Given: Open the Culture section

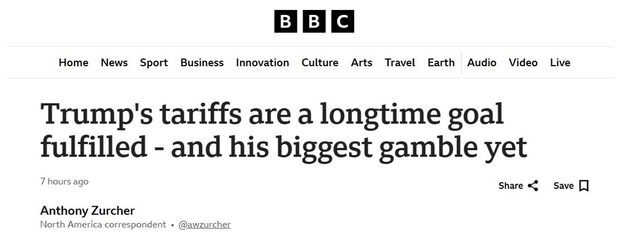Looking at the screenshot, I should point(319,63).
